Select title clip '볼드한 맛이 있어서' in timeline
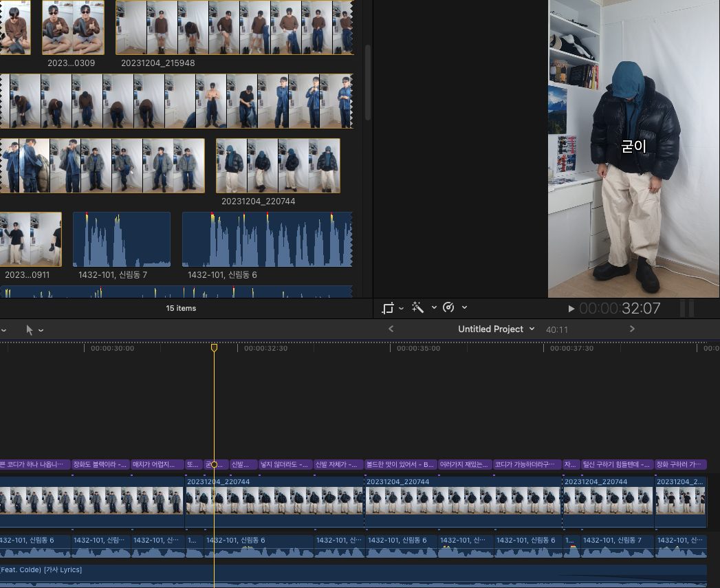Image resolution: width=720 pixels, height=588 pixels. (401, 465)
